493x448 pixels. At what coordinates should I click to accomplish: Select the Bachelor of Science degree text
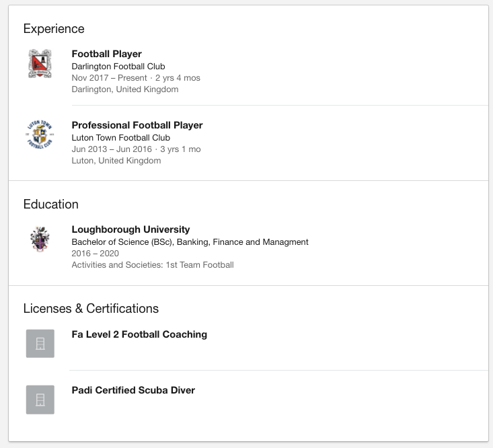190,241
